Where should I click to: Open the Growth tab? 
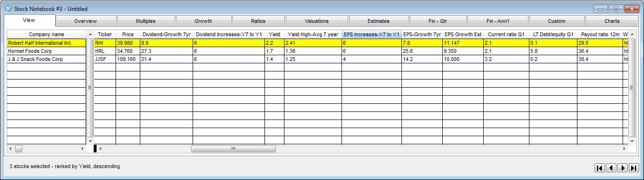coord(203,21)
